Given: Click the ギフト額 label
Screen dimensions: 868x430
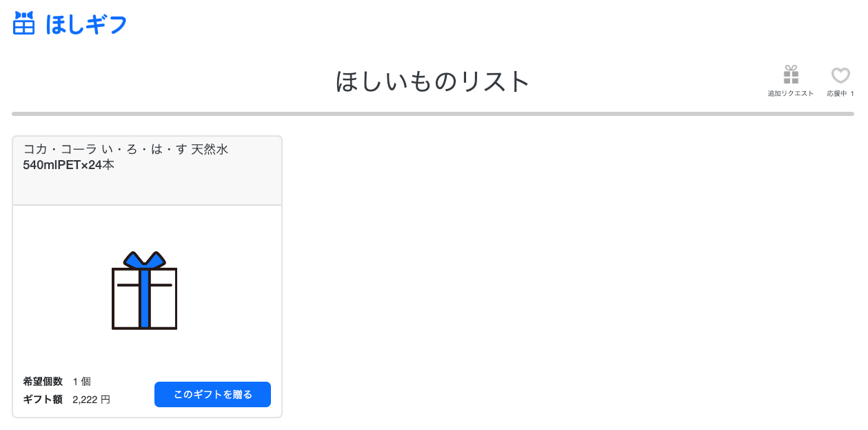Looking at the screenshot, I should tap(43, 399).
